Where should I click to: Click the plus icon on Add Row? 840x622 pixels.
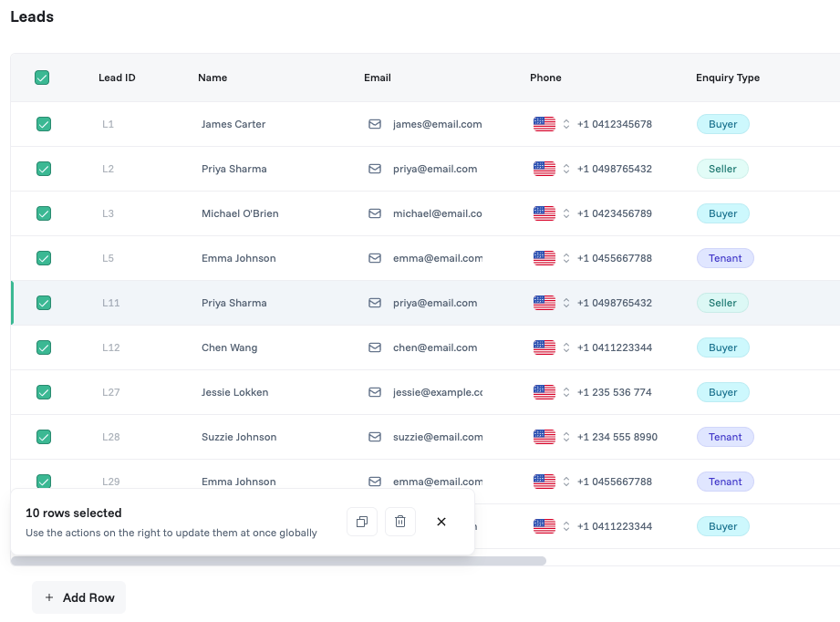click(48, 597)
